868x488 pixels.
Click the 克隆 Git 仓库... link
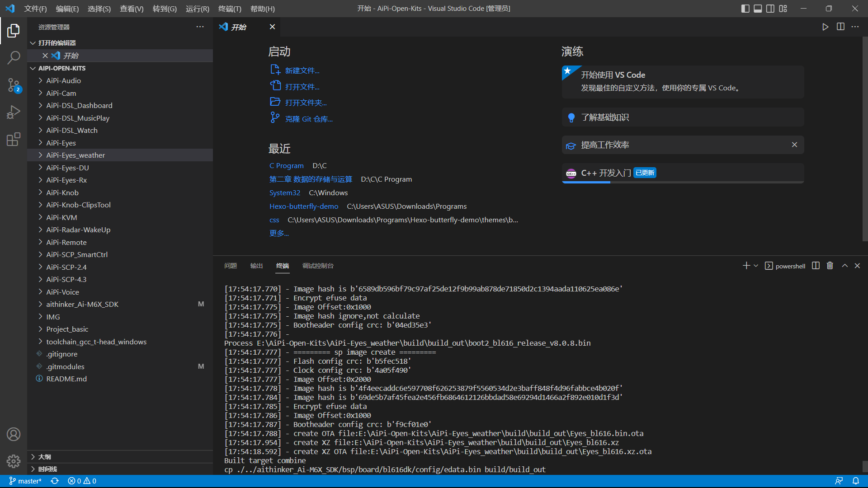pyautogui.click(x=309, y=119)
